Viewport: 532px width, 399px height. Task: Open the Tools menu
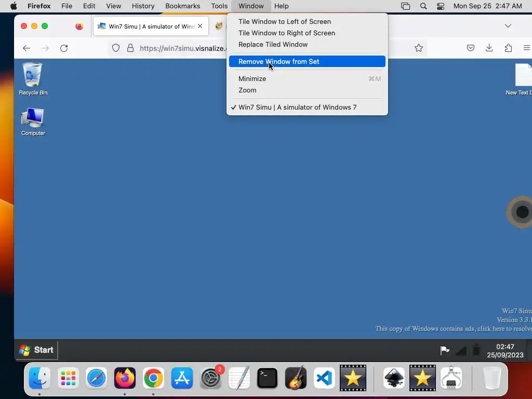point(219,6)
